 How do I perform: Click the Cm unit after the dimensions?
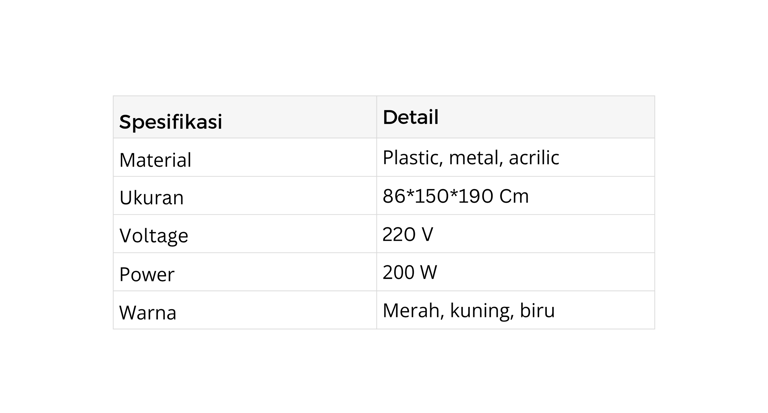514,196
